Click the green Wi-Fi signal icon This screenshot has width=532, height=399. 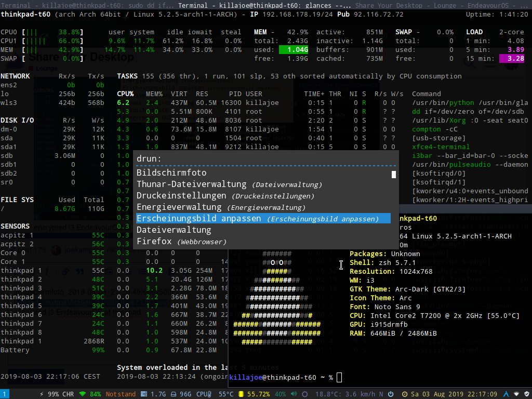[82, 394]
